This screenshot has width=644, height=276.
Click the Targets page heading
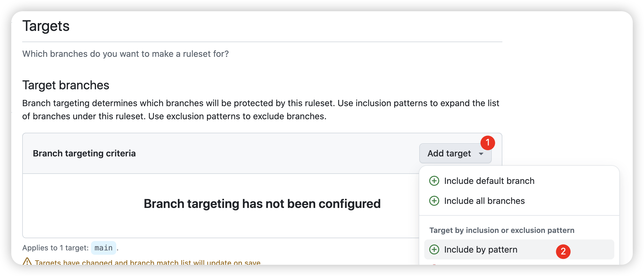pyautogui.click(x=46, y=26)
